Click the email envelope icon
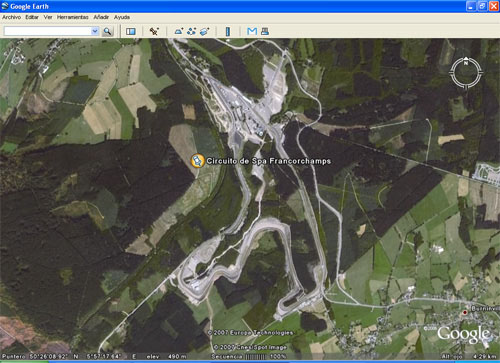This screenshot has height=363, width=500. pos(252,31)
